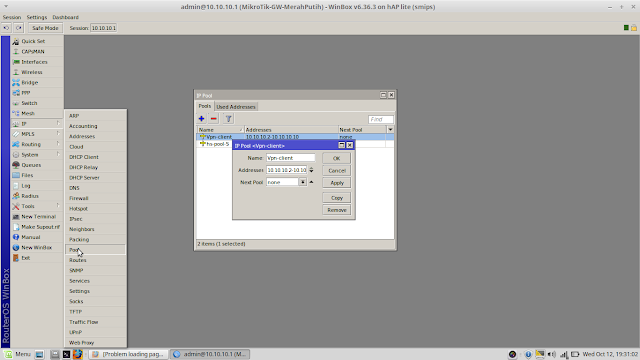This screenshot has height=360, width=640.
Task: Choose ARP in the IP submenu
Action: point(96,116)
